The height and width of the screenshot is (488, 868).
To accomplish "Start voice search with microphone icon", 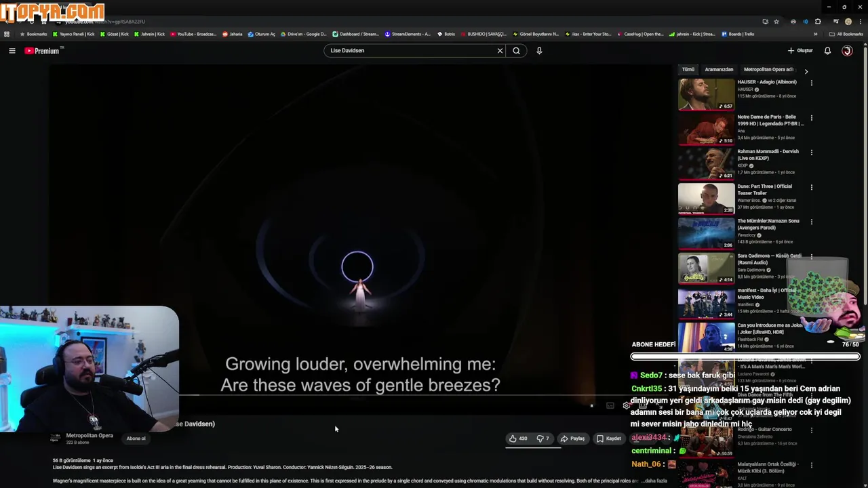I will [x=539, y=51].
